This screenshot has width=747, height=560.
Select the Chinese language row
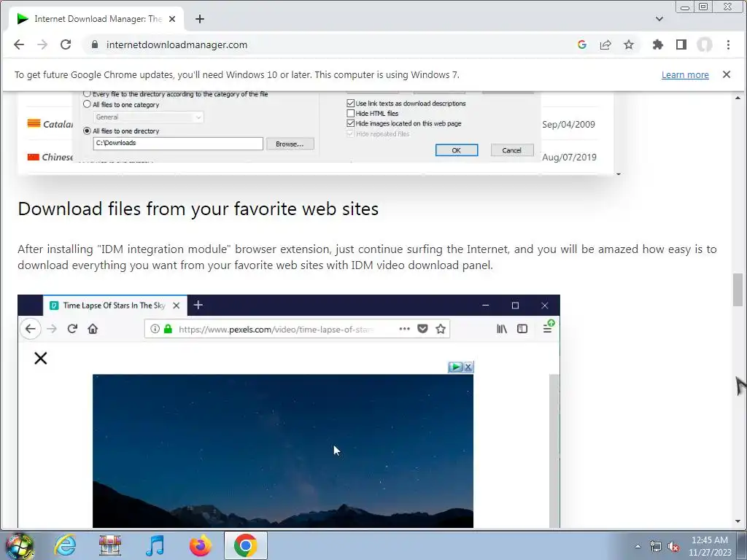tap(50, 157)
